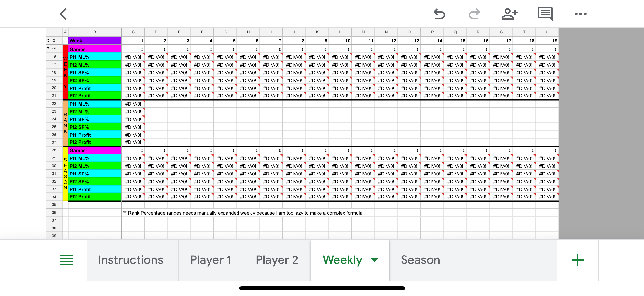644x296 pixels.
Task: Switch to the Season tab
Action: (420, 260)
